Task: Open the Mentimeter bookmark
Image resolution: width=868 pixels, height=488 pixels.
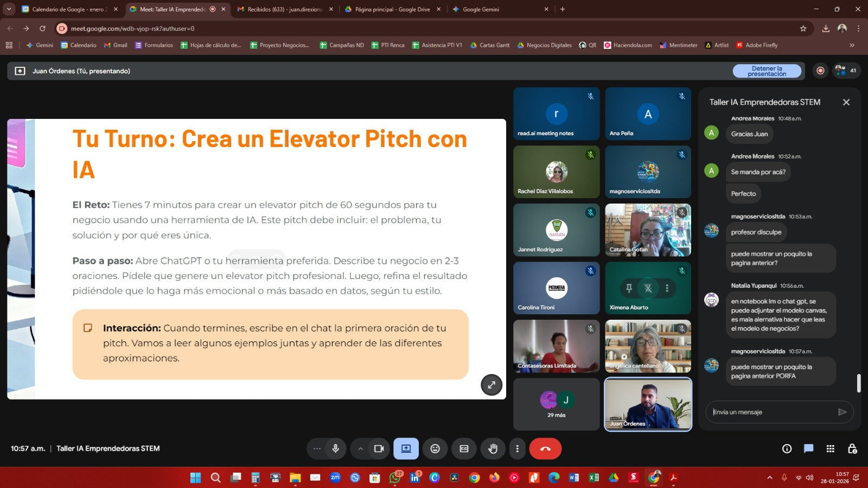Action: [678, 45]
